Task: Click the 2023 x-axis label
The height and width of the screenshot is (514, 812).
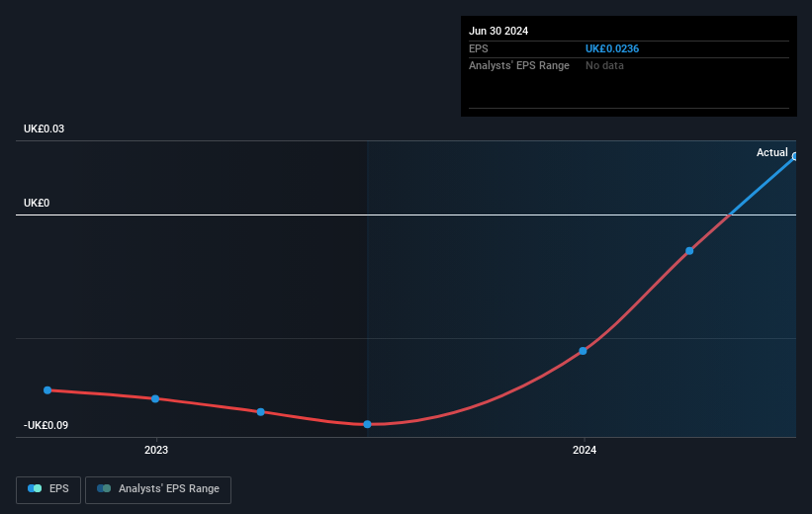Action: pyautogui.click(x=156, y=450)
